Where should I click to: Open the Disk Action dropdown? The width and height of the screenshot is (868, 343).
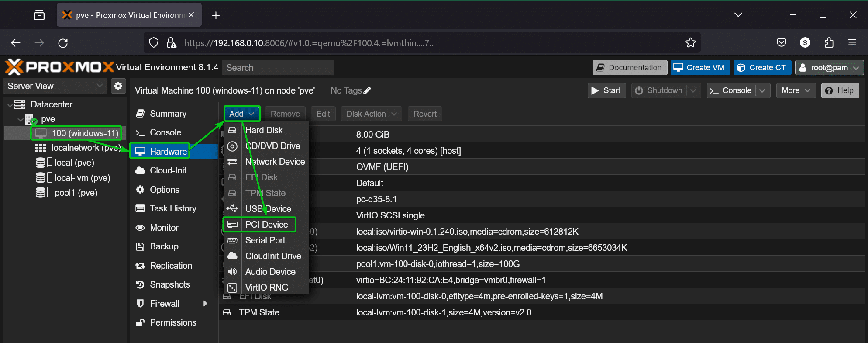point(372,114)
